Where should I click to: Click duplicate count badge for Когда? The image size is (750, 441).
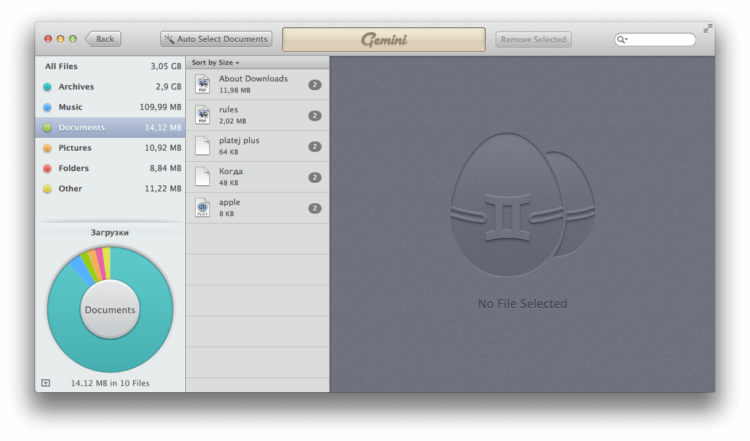pyautogui.click(x=315, y=177)
